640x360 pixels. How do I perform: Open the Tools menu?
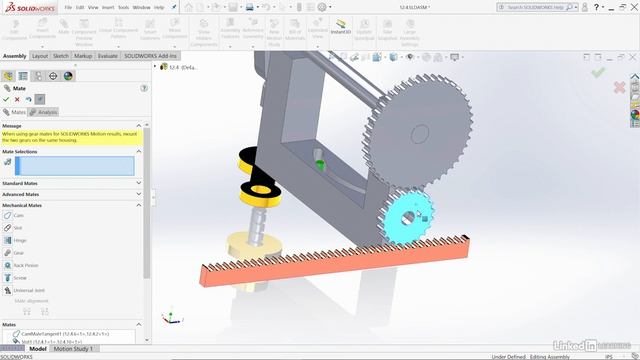click(124, 7)
